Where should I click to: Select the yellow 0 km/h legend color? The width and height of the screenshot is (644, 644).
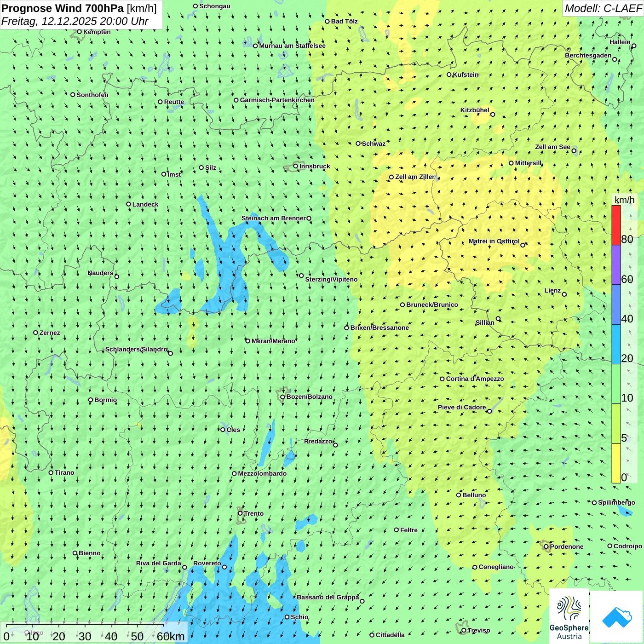tap(616, 463)
